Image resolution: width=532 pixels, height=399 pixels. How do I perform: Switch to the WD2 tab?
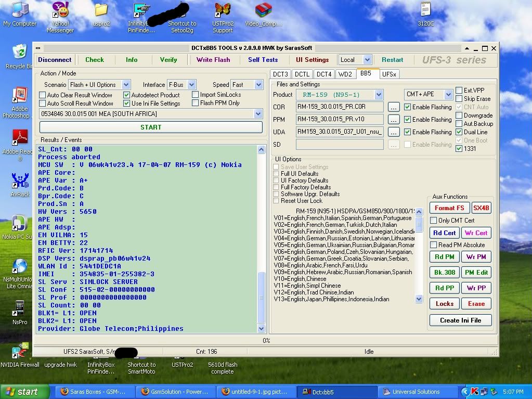coord(345,74)
